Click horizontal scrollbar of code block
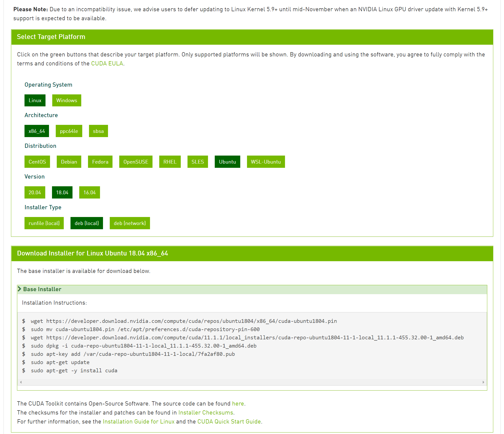 click(252, 382)
